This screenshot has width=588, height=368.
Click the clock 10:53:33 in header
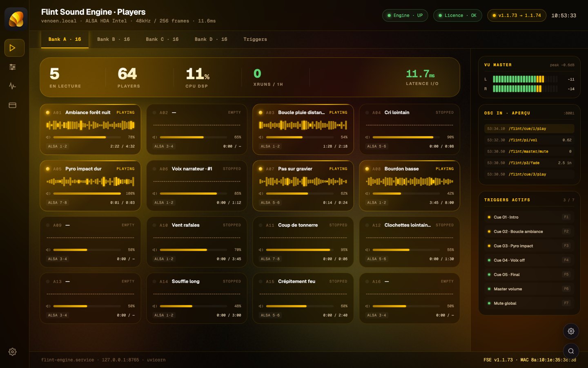[563, 16]
